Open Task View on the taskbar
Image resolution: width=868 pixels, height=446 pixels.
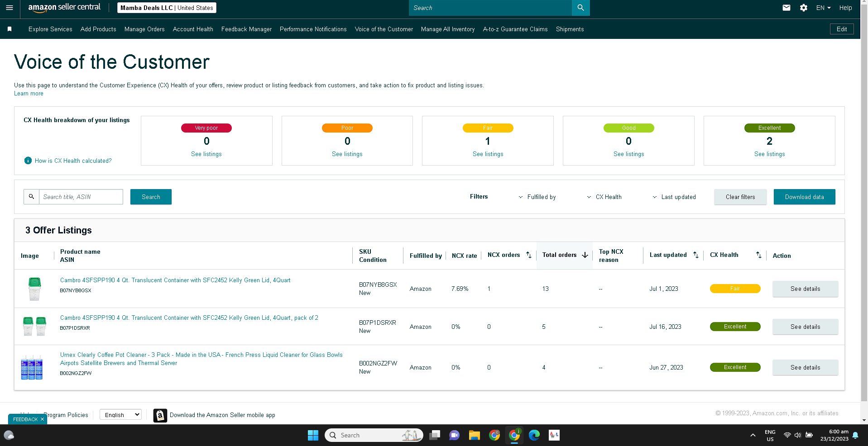(435, 435)
